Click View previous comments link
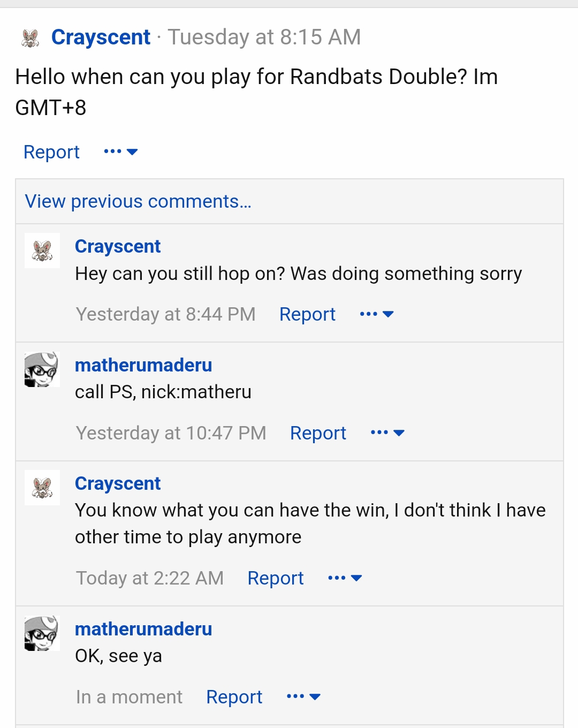This screenshot has height=728, width=578. 138,202
